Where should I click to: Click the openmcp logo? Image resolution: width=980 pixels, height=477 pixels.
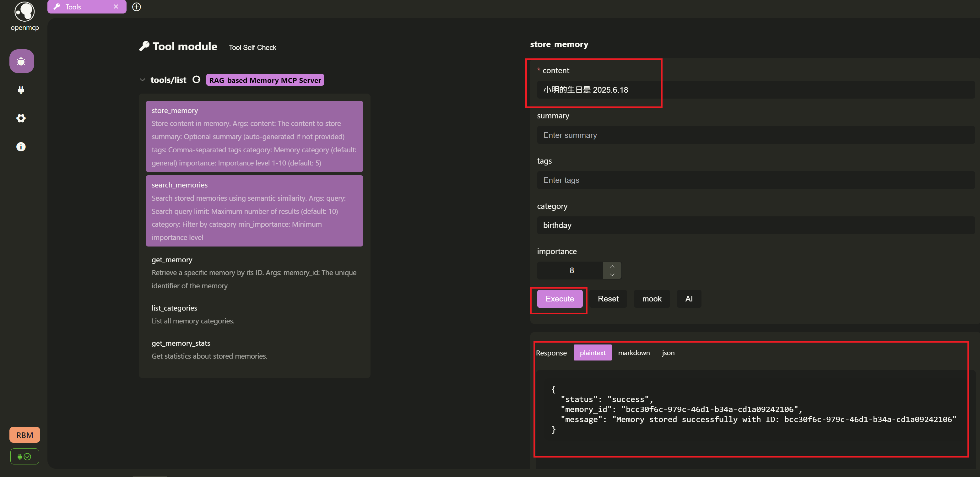[24, 12]
